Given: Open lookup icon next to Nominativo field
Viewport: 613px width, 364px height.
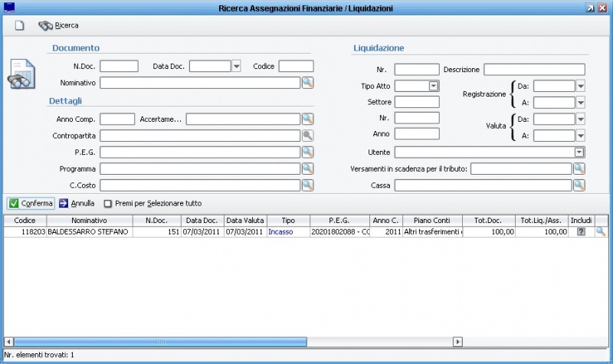Looking at the screenshot, I should pyautogui.click(x=307, y=83).
